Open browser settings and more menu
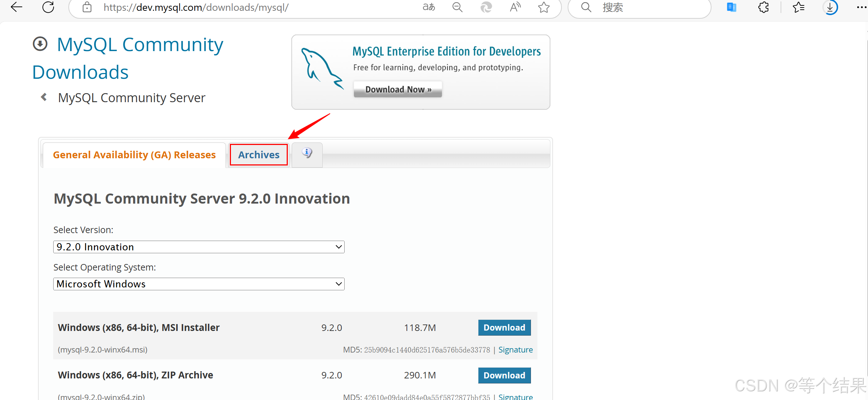868x400 pixels. (862, 7)
